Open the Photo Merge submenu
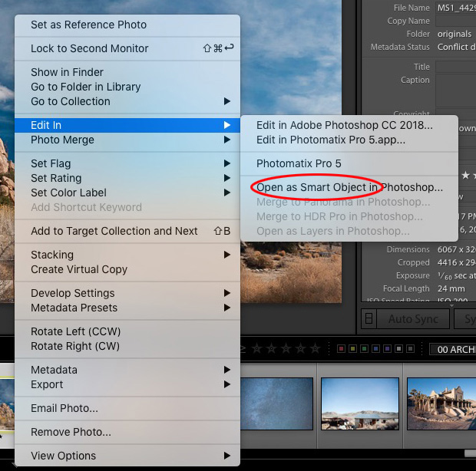476x471 pixels. click(x=127, y=140)
